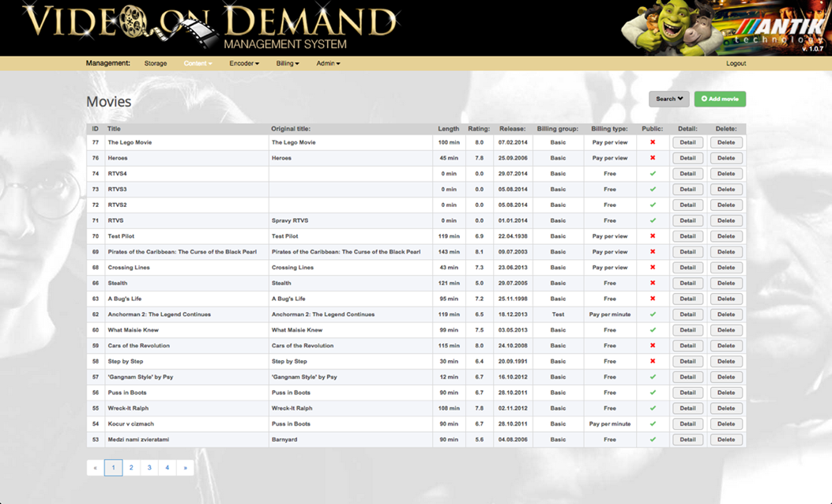Image resolution: width=832 pixels, height=504 pixels.
Task: Click the red X public icon for The Lego Movie
Action: (x=653, y=142)
